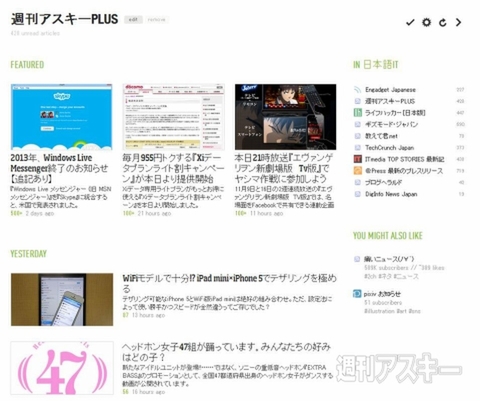480x401 pixels.
Task: Click the ライフハッカー green feed icon
Action: point(357,113)
